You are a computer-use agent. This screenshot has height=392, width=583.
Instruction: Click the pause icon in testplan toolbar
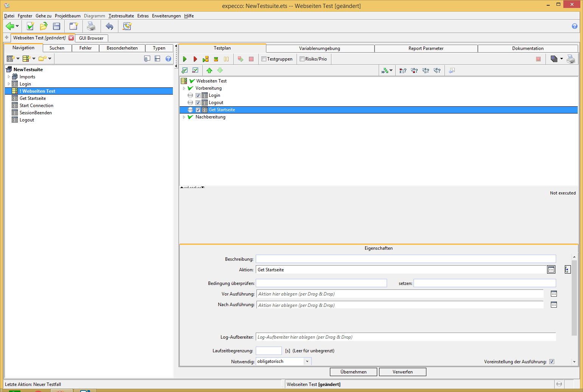pos(226,59)
